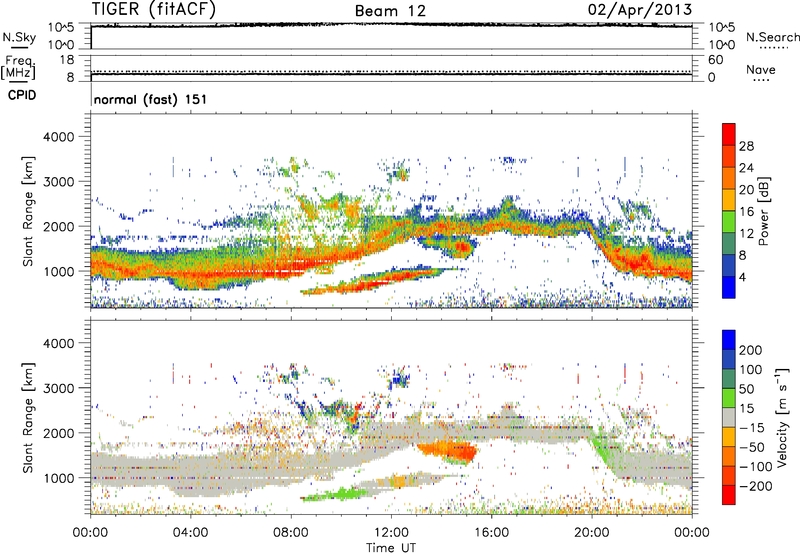Click the red top of Power colorbar

(729, 134)
